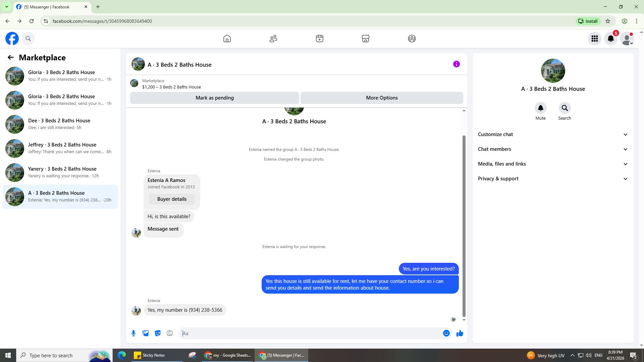The width and height of the screenshot is (644, 362).
Task: Switch to Google Sheets taskbar window
Action: [228, 355]
